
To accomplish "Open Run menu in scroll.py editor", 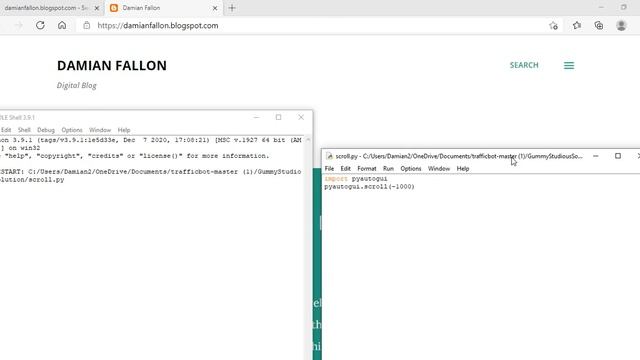I will click(388, 169).
